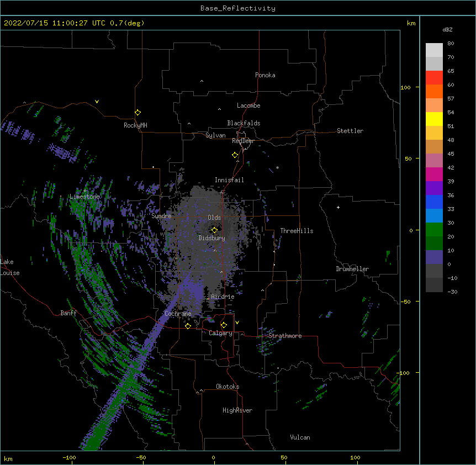Click the 100 tick on the right vertical axis
This screenshot has height=465, width=476.
point(405,87)
